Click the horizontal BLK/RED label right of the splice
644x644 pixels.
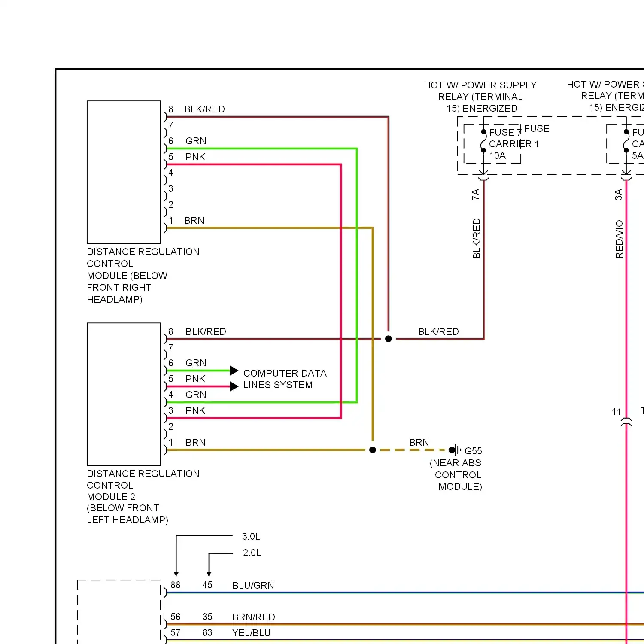(438, 332)
